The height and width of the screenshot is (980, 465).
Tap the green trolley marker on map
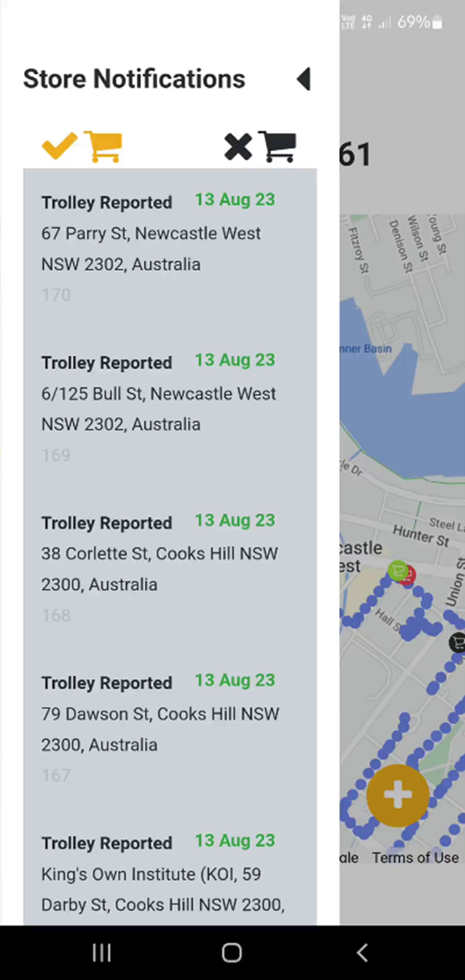click(x=397, y=571)
